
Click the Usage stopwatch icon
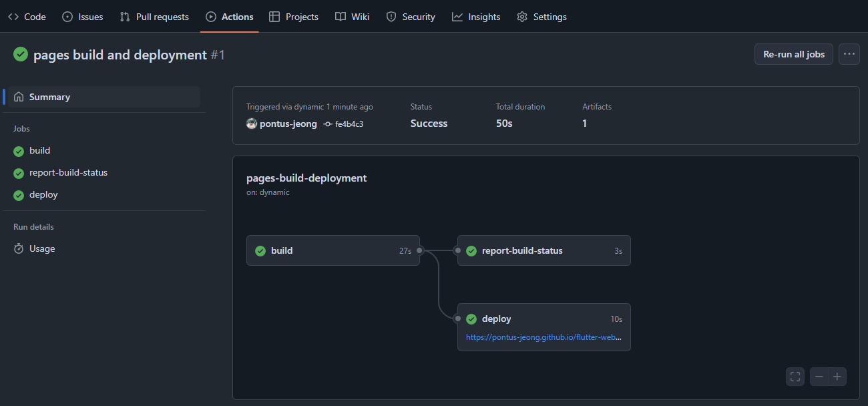(x=19, y=248)
